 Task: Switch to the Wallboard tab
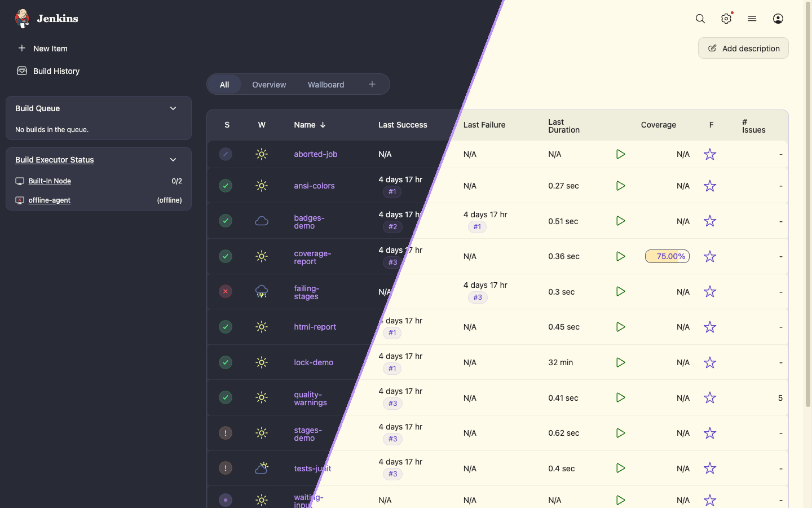point(326,85)
